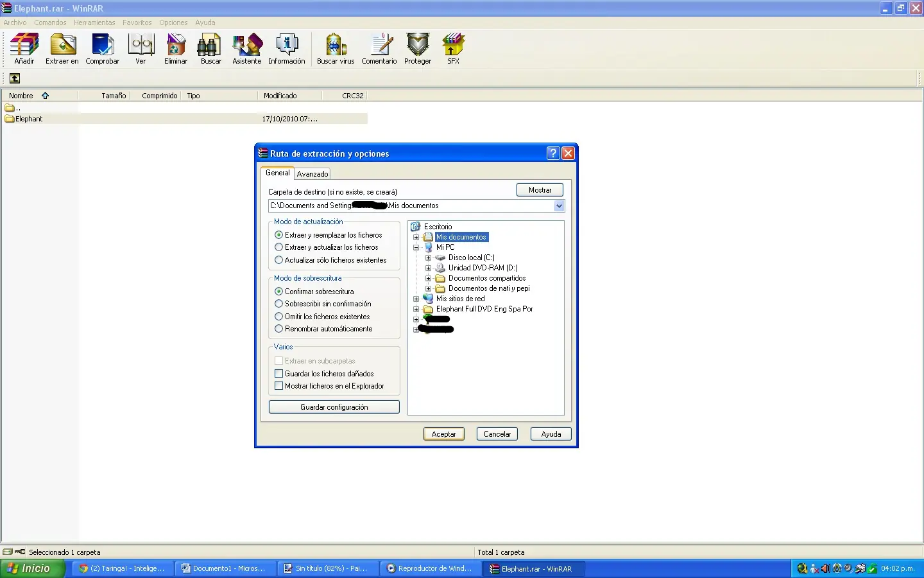Collapse the Mi PC tree node
Image resolution: width=924 pixels, height=578 pixels.
coord(416,247)
